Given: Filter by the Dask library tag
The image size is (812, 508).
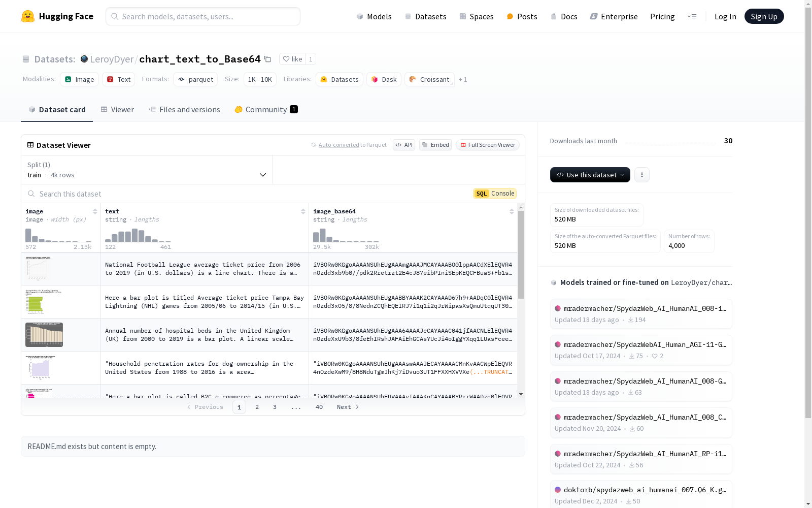Looking at the screenshot, I should coord(384,79).
